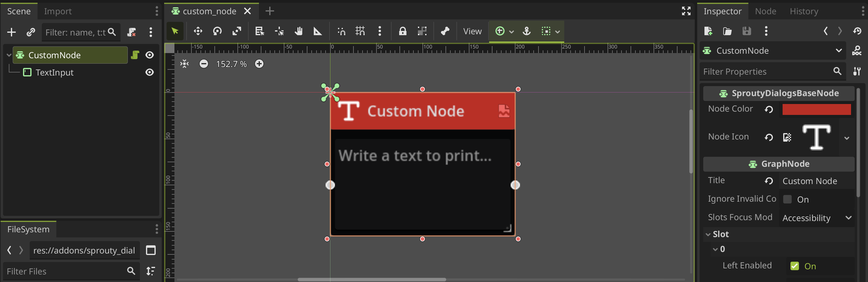Switch to the History tab in the Inspector
Image resolution: width=868 pixels, height=282 pixels.
point(804,11)
